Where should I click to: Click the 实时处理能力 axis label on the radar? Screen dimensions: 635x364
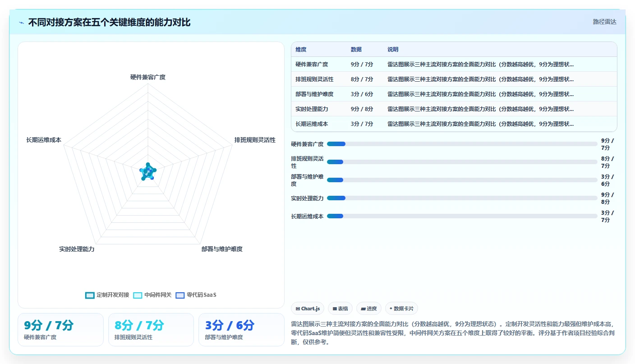77,249
